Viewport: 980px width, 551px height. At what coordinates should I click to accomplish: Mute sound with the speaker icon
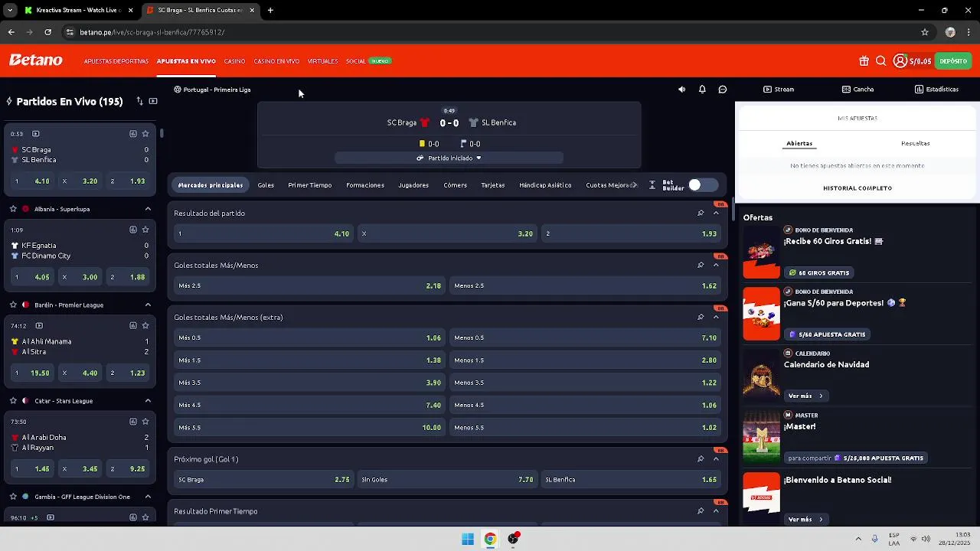point(681,90)
